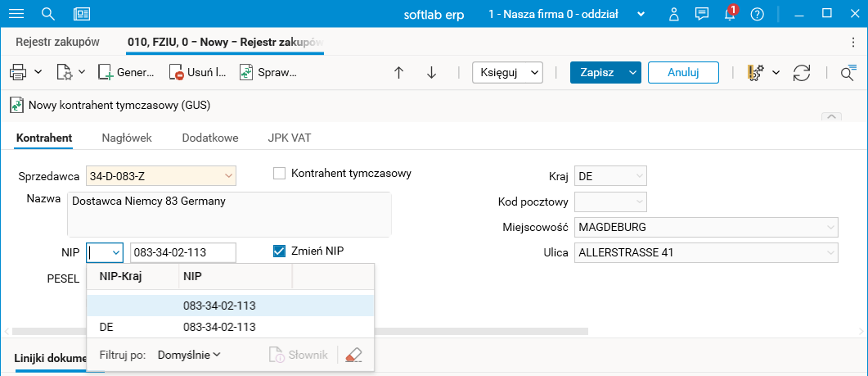Click the eraser clear-filter icon in popup

pos(353,355)
